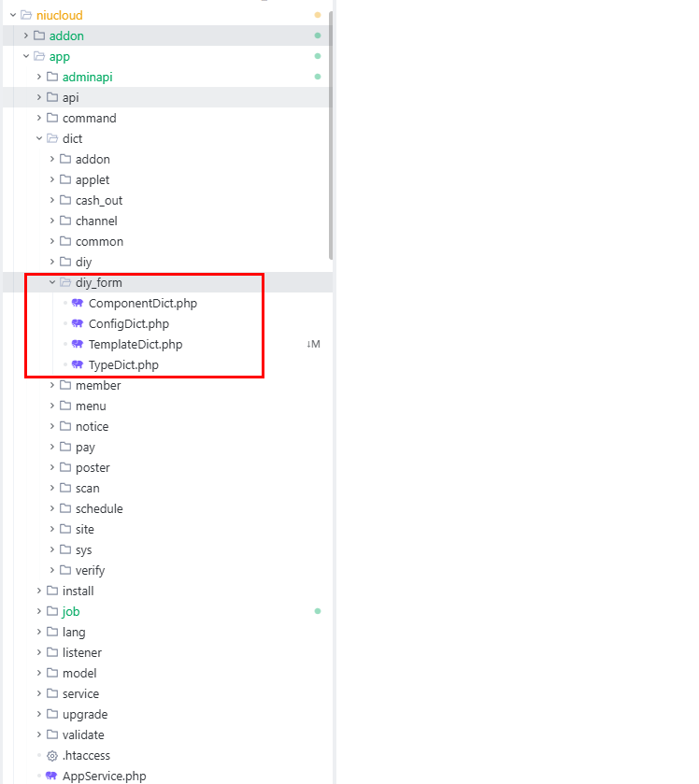The width and height of the screenshot is (699, 784).
Task: Click the PHP icon beside ComponentDict.php
Action: pos(78,303)
